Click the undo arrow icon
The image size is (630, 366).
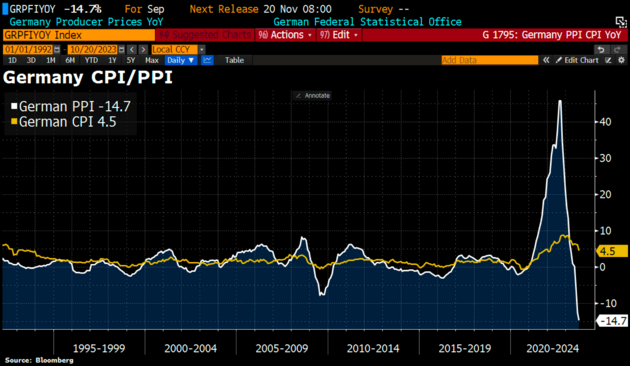601,49
